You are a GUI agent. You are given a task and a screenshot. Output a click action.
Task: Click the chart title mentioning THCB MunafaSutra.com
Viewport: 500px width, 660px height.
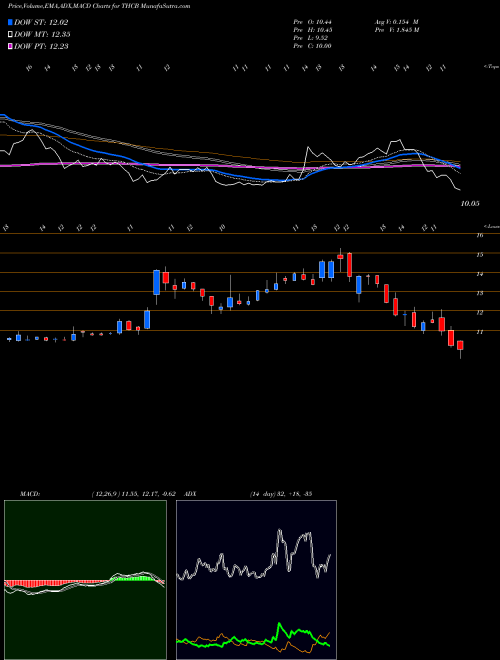point(99,6)
